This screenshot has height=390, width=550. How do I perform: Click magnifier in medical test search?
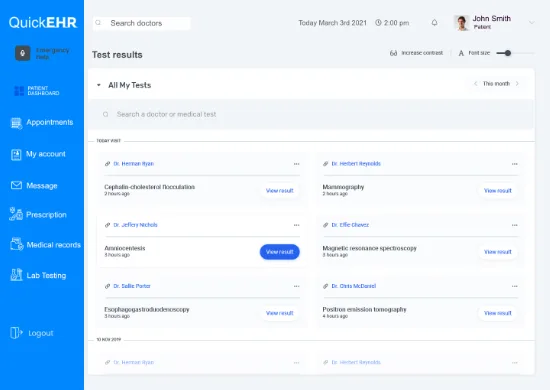click(x=106, y=114)
